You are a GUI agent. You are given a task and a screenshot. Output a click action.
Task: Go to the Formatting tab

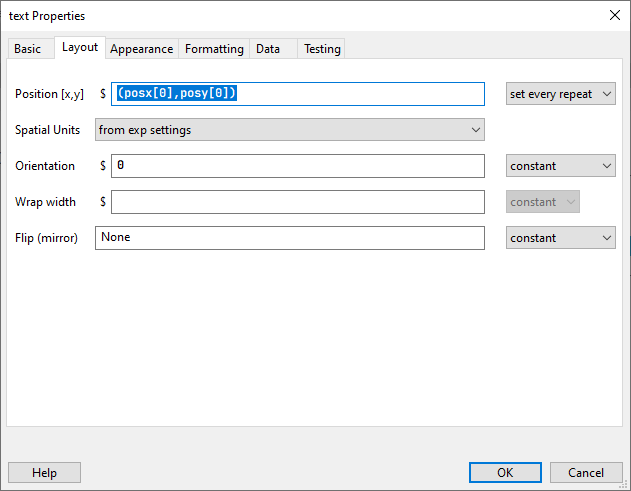[x=214, y=48]
